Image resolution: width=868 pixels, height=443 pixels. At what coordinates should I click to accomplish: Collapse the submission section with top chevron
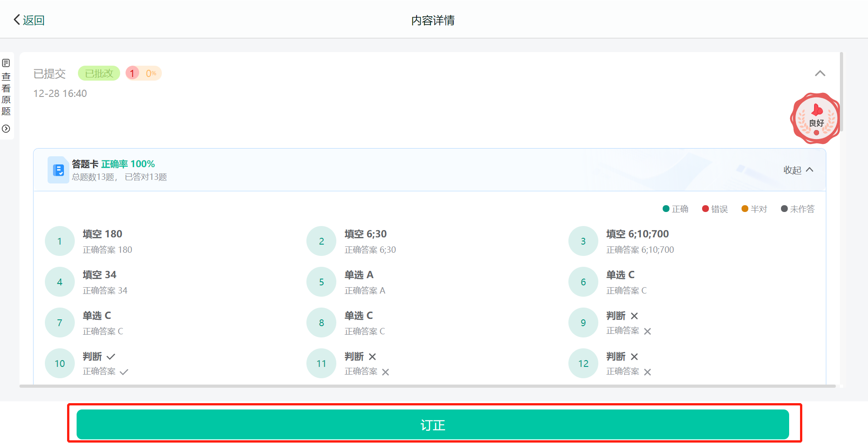[x=820, y=73]
